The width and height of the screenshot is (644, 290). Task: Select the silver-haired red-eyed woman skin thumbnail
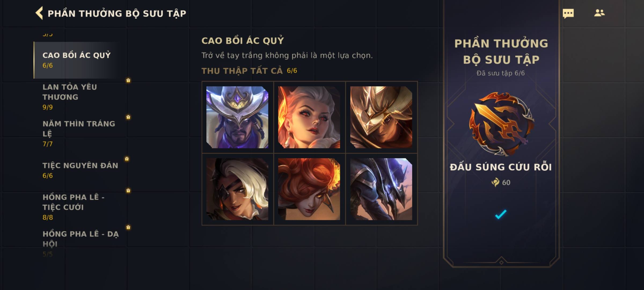point(309,117)
